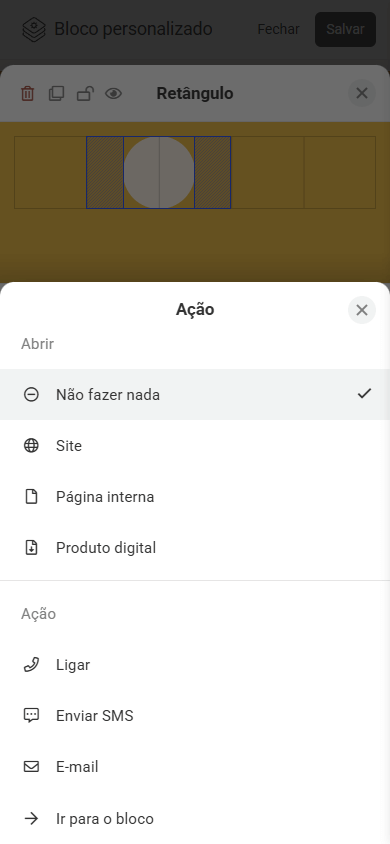This screenshot has height=844, width=390.
Task: Click the Ir para o bloco arrow icon
Action: tap(31, 819)
